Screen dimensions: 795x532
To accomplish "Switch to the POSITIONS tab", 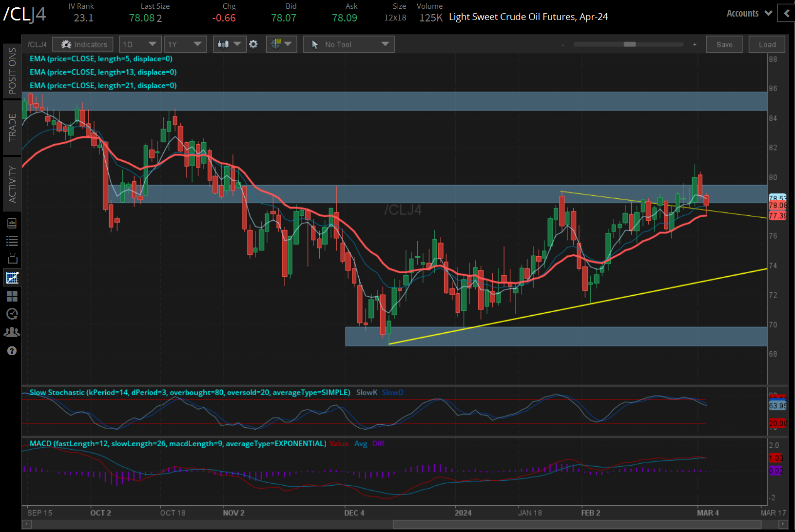I will (12, 71).
